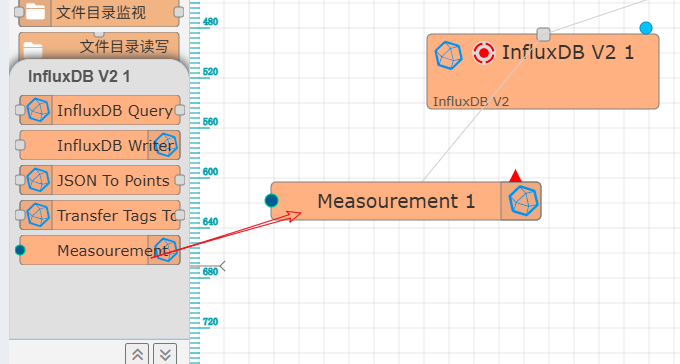The width and height of the screenshot is (680, 364).
Task: Click the InfluxDB V2 1 palette category header
Action: tap(79, 77)
